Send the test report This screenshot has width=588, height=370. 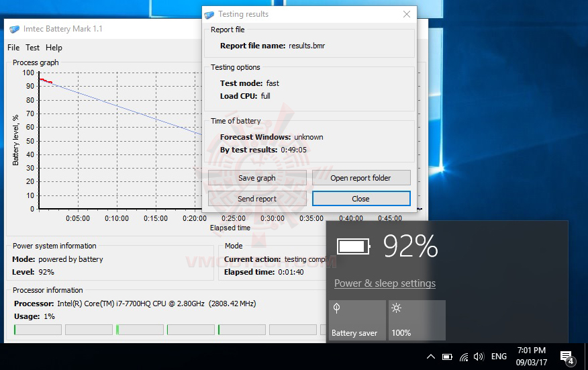(x=257, y=199)
